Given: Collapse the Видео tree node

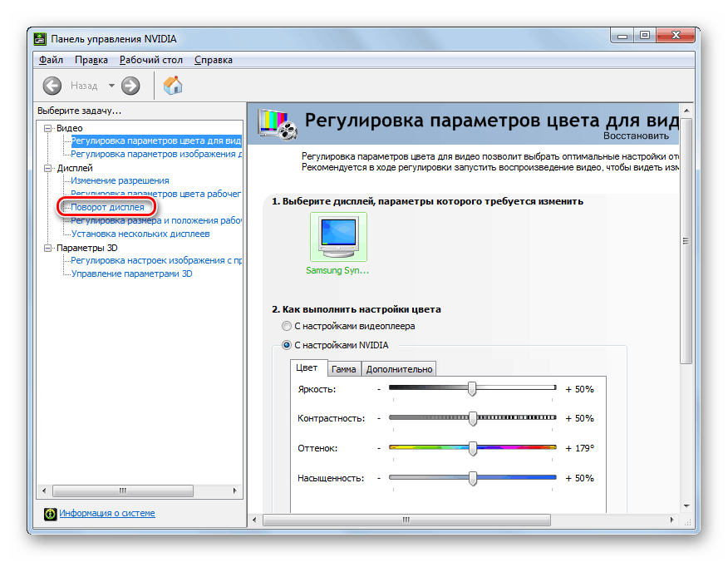Looking at the screenshot, I should click(48, 129).
